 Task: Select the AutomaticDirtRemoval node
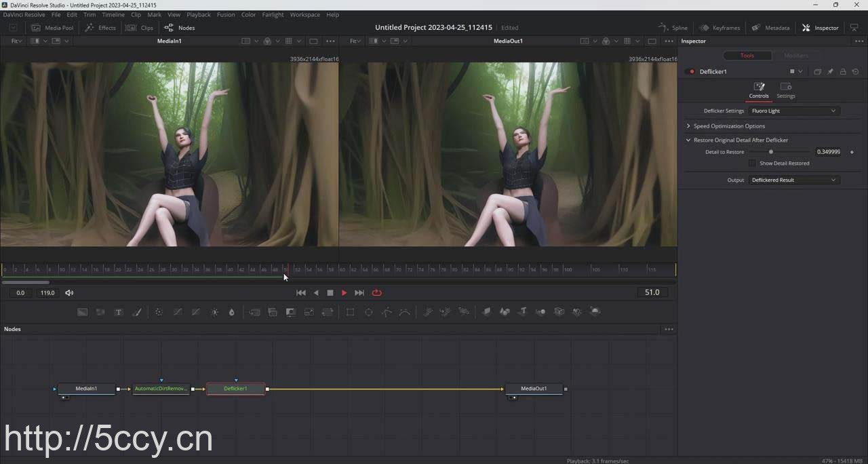pyautogui.click(x=161, y=389)
